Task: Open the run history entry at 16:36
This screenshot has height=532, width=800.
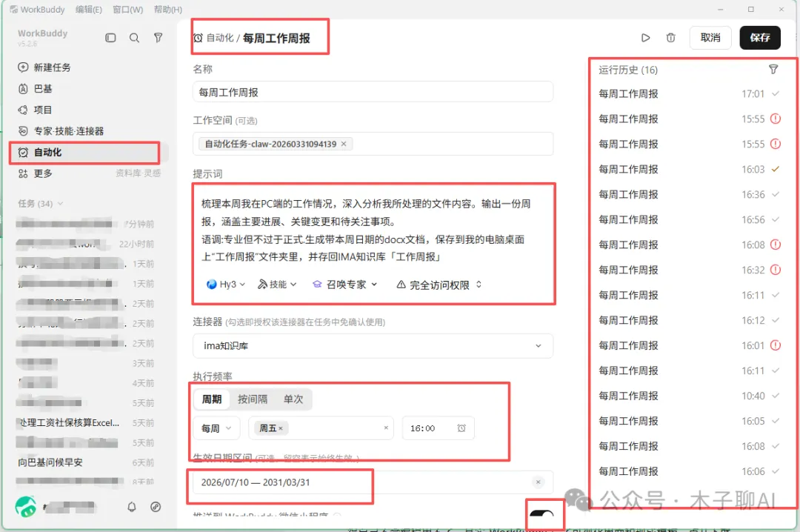Action: point(689,195)
